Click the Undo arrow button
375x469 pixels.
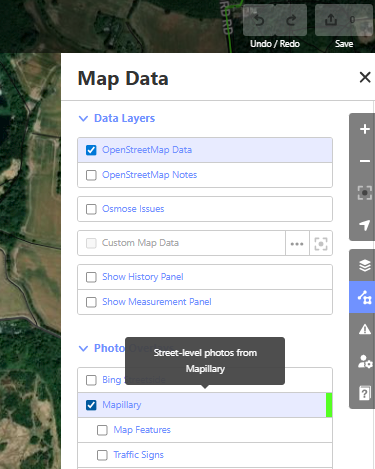point(259,20)
